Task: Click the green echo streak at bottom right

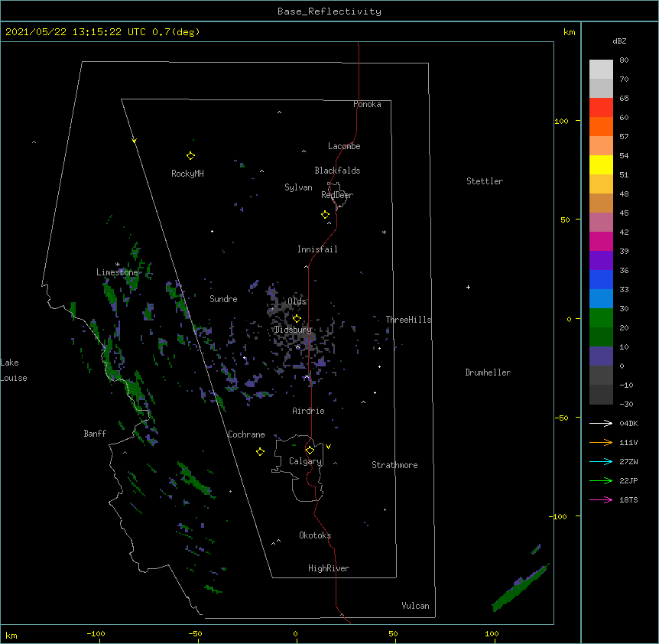Action: 521,587
